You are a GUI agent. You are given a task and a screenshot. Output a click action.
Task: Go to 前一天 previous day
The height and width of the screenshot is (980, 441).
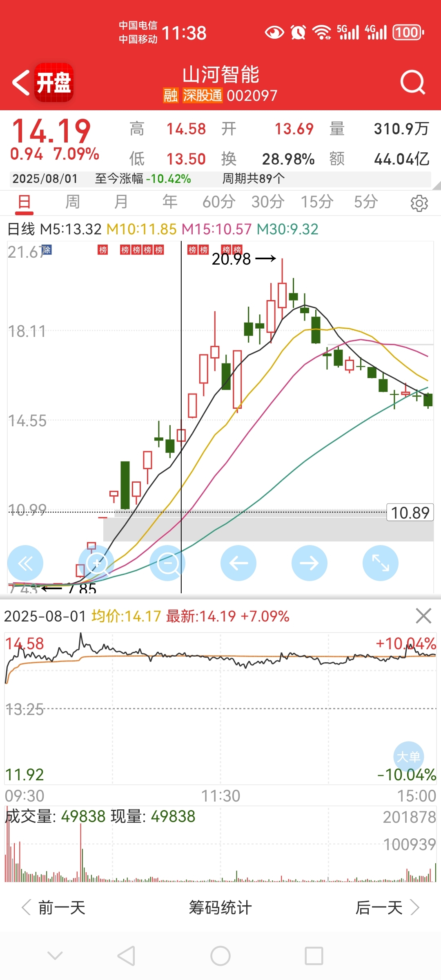(x=53, y=908)
